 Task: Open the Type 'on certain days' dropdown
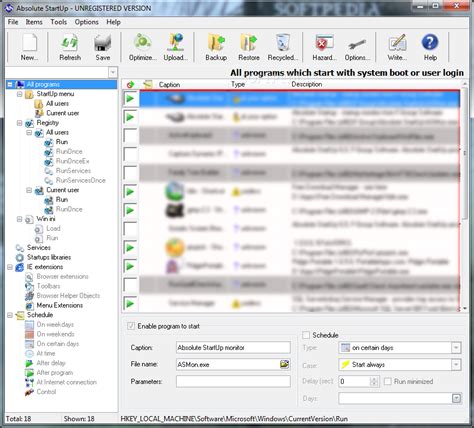pyautogui.click(x=456, y=348)
